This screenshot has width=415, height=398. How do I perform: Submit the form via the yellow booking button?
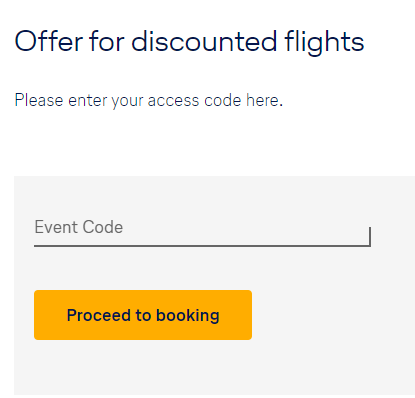[143, 315]
